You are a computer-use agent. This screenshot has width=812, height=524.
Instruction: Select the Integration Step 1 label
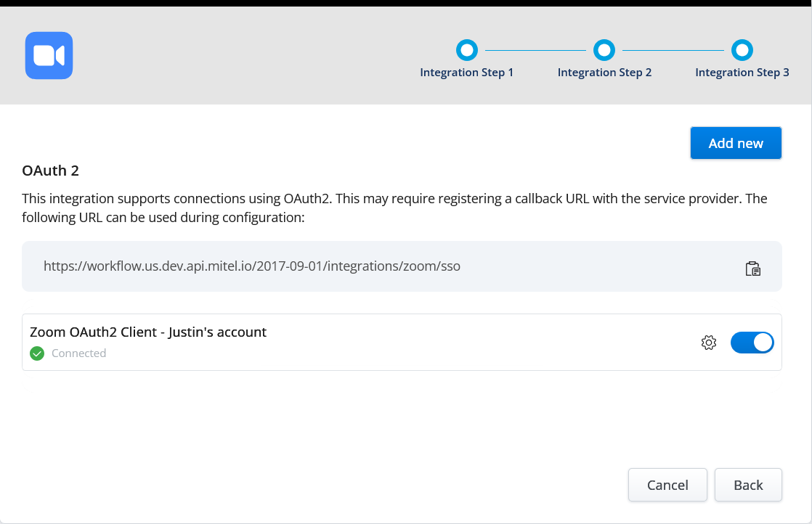click(466, 73)
